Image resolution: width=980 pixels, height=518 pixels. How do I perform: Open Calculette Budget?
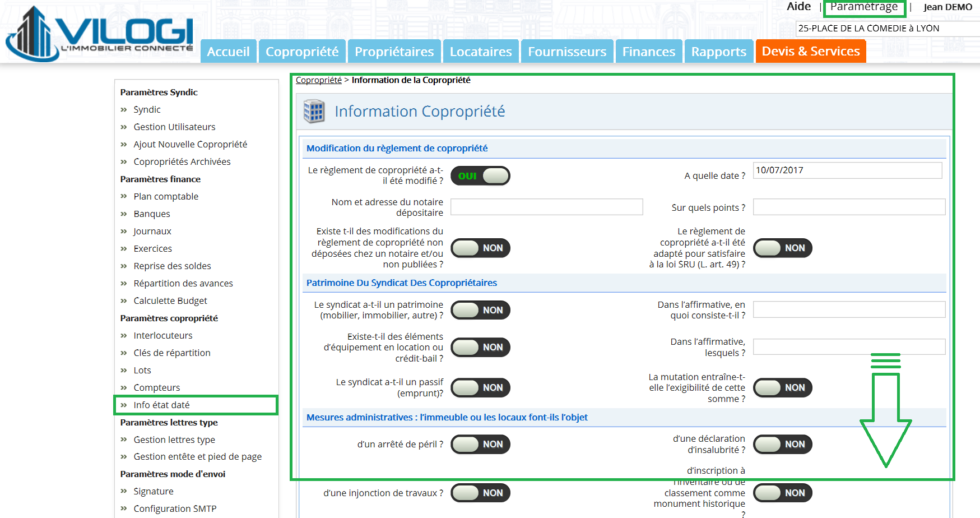coord(170,300)
